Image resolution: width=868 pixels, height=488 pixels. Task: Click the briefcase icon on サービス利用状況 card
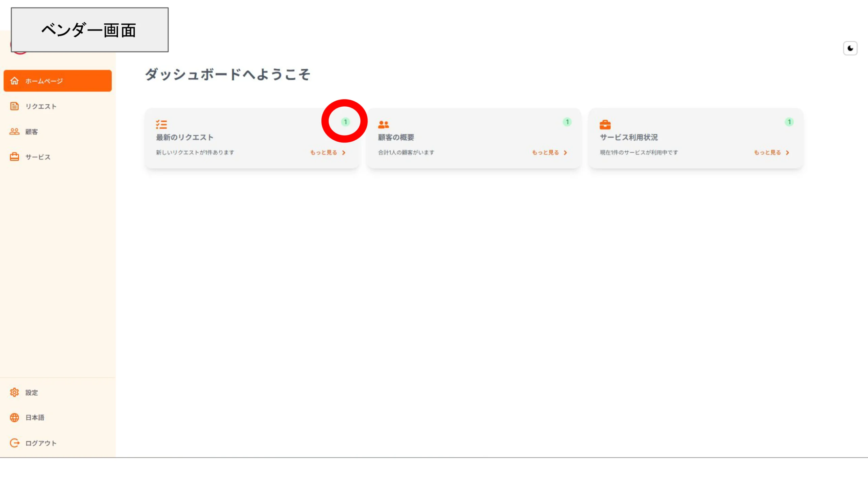[606, 124]
